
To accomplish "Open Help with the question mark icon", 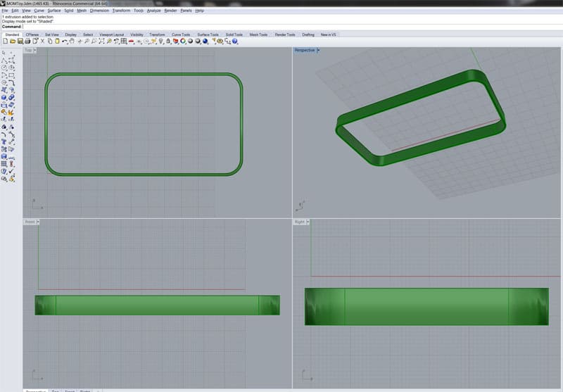I will coord(235,42).
